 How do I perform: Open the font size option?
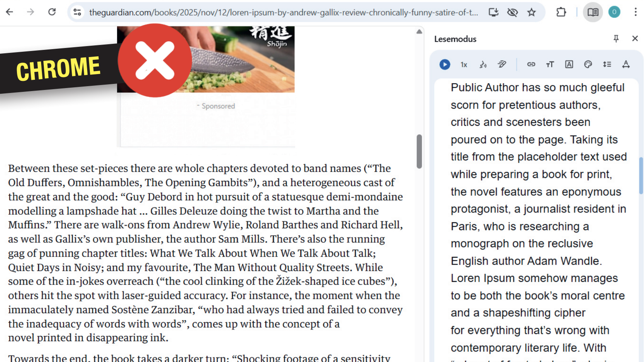(x=550, y=64)
